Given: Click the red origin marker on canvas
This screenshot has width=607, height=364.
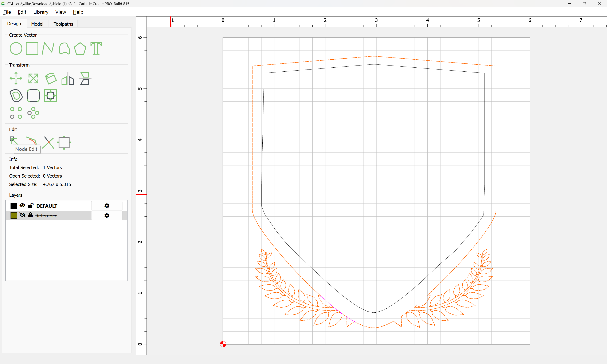Looking at the screenshot, I should 223,344.
